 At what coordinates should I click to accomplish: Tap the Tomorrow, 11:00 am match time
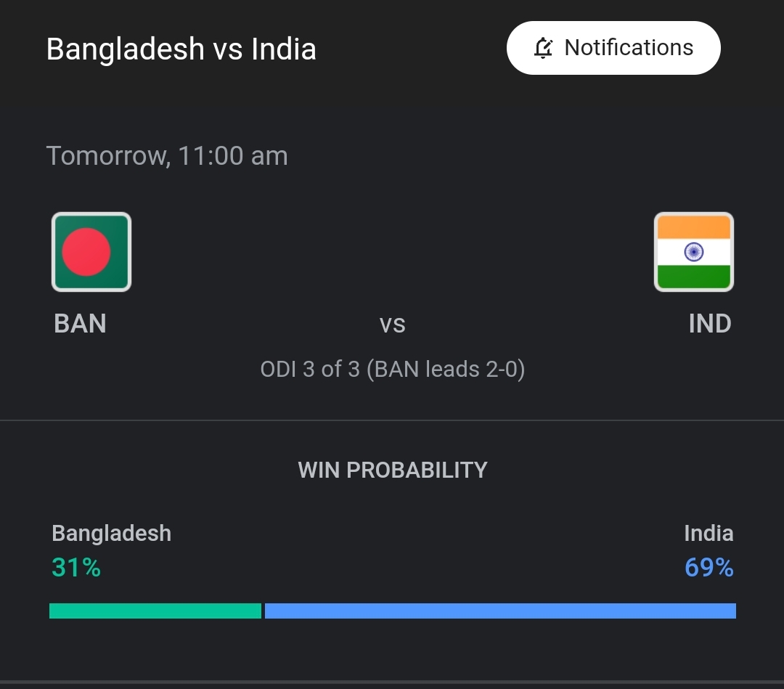click(167, 155)
